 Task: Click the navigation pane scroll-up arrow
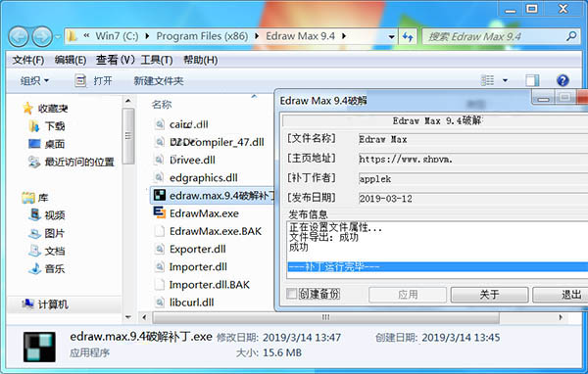[x=128, y=101]
